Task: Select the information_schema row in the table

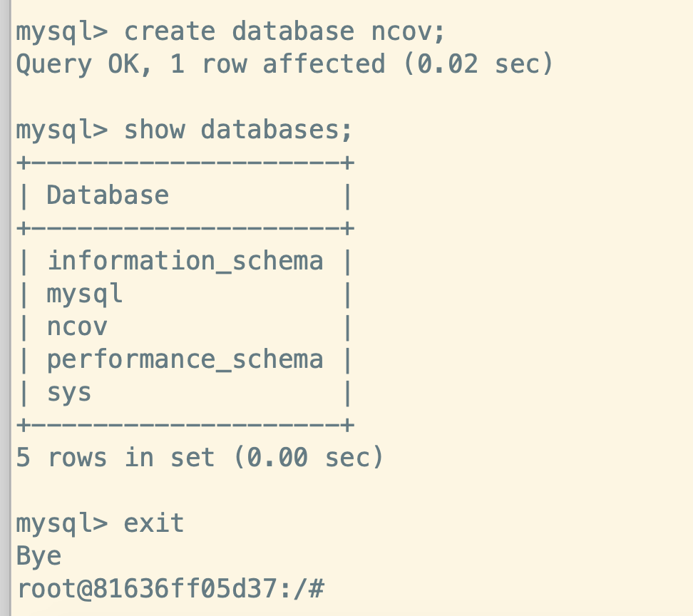Action: click(x=185, y=261)
